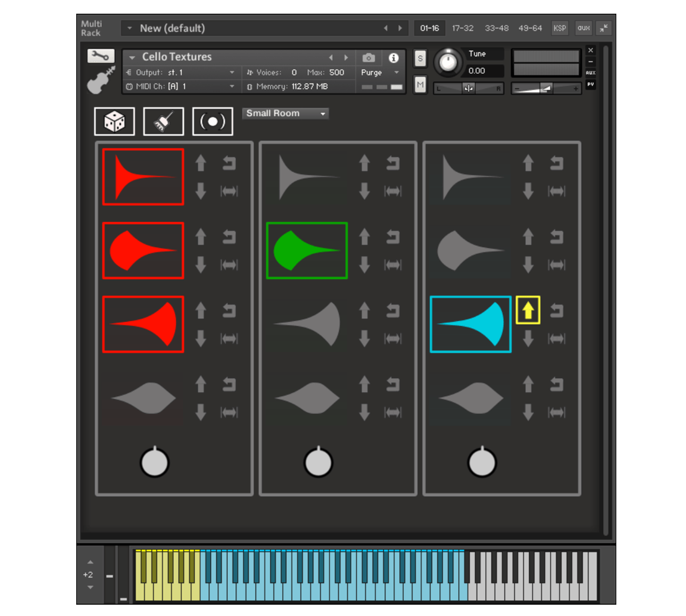Open the New (default) multi menu arrow

click(129, 28)
